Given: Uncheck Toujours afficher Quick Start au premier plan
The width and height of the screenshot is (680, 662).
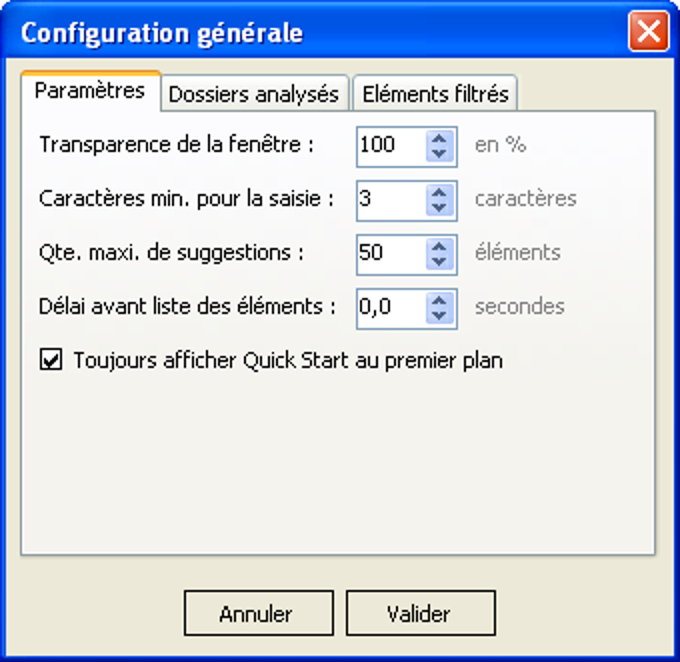Looking at the screenshot, I should (x=51, y=360).
